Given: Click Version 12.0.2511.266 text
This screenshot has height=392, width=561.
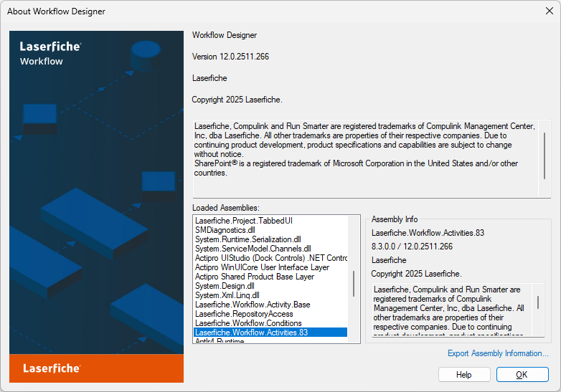Looking at the screenshot, I should tap(230, 57).
